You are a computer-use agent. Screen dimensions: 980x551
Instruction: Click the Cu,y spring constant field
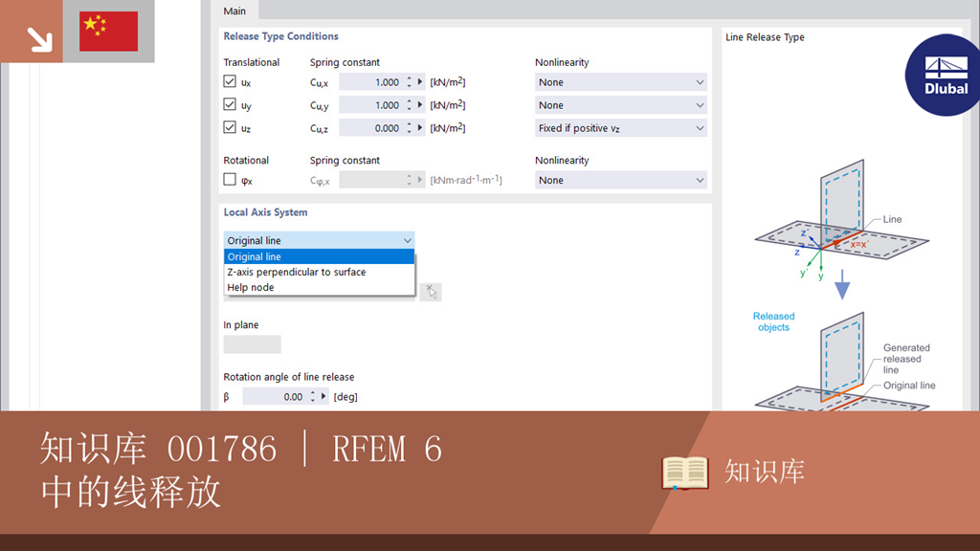[x=371, y=105]
